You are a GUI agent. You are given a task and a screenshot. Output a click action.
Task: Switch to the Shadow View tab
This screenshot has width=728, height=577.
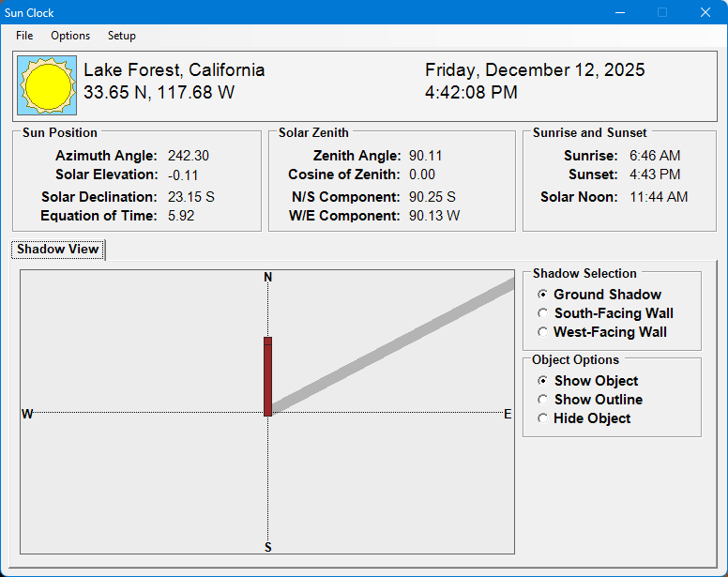tap(58, 250)
